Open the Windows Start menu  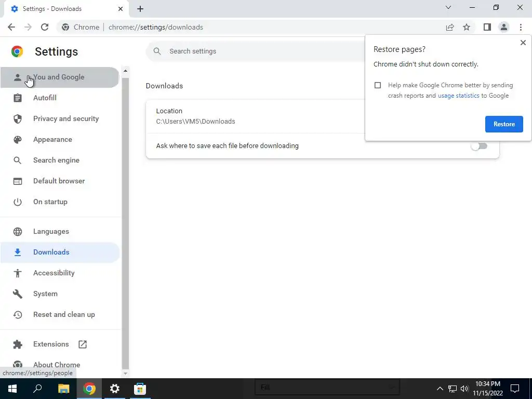12,389
